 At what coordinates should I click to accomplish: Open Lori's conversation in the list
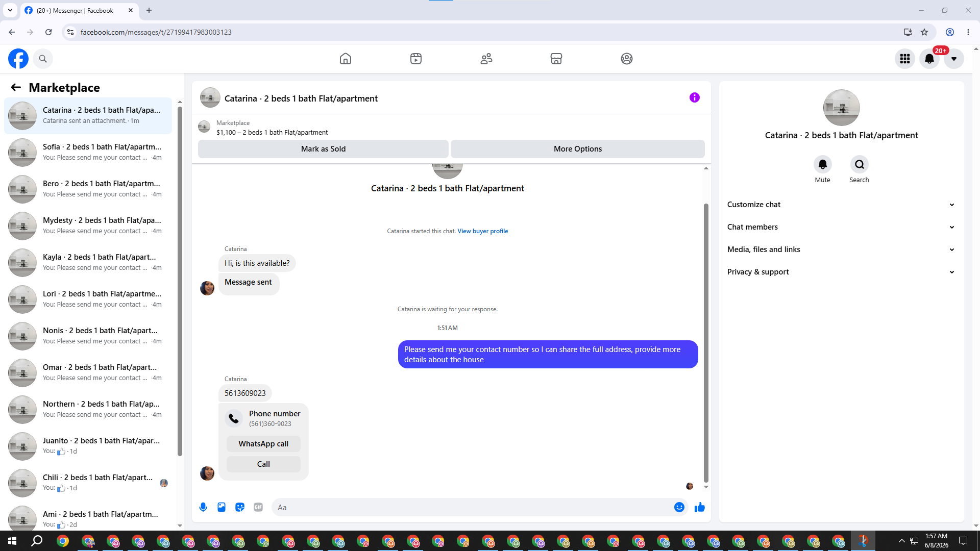[88, 299]
